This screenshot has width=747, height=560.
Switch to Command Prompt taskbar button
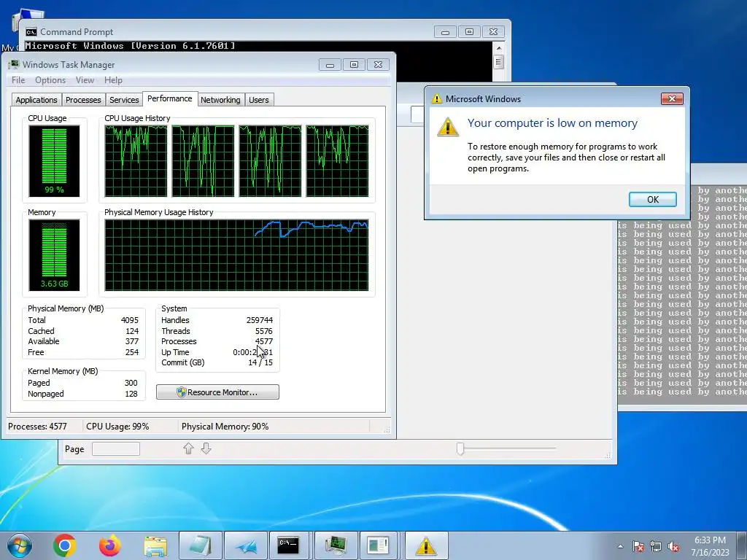pos(288,545)
